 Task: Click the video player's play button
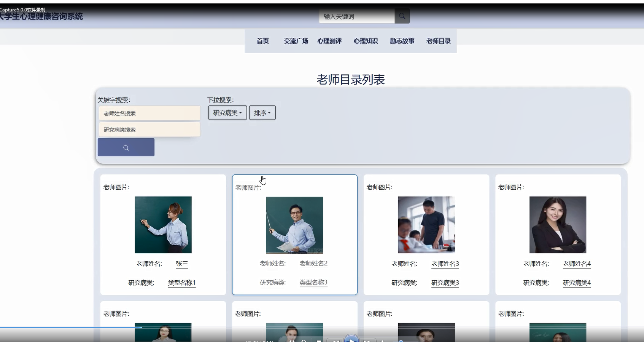coord(351,339)
